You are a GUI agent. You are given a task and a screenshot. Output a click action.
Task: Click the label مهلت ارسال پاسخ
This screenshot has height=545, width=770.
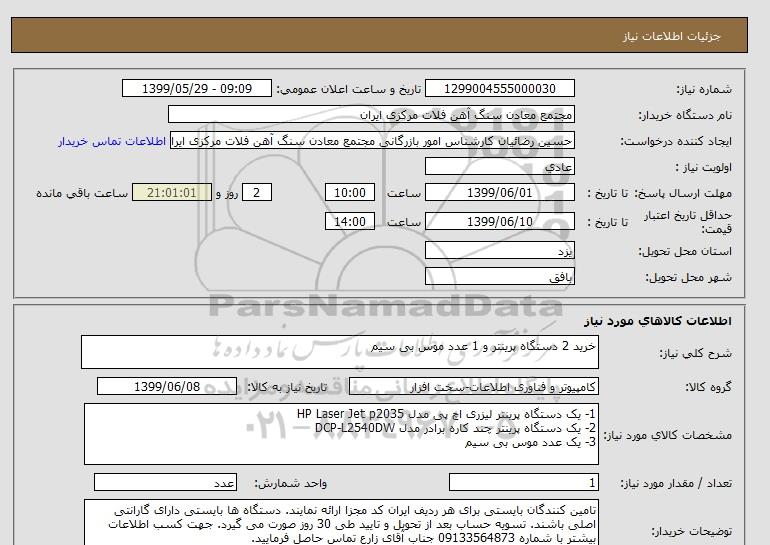684,193
